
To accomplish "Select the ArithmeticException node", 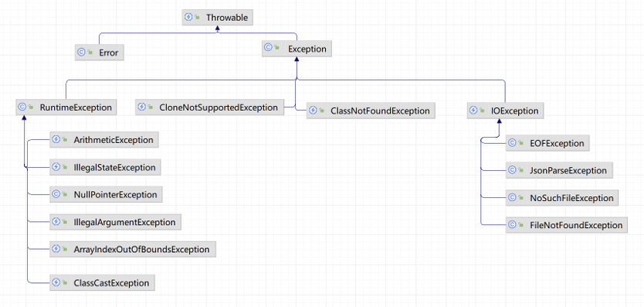I will coord(104,140).
